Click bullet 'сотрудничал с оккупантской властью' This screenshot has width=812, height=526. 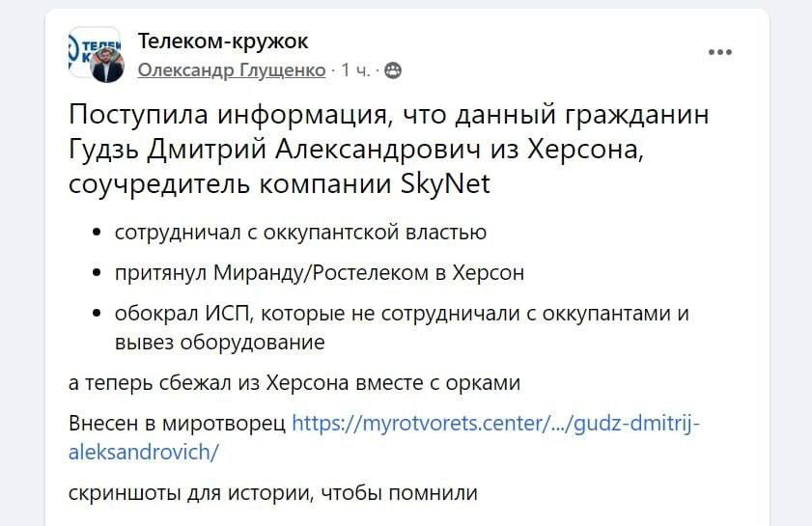click(x=300, y=233)
